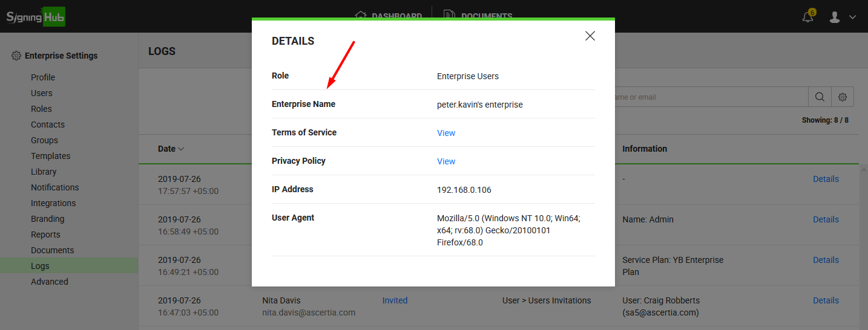View the Privacy Policy
The image size is (868, 330).
click(446, 161)
